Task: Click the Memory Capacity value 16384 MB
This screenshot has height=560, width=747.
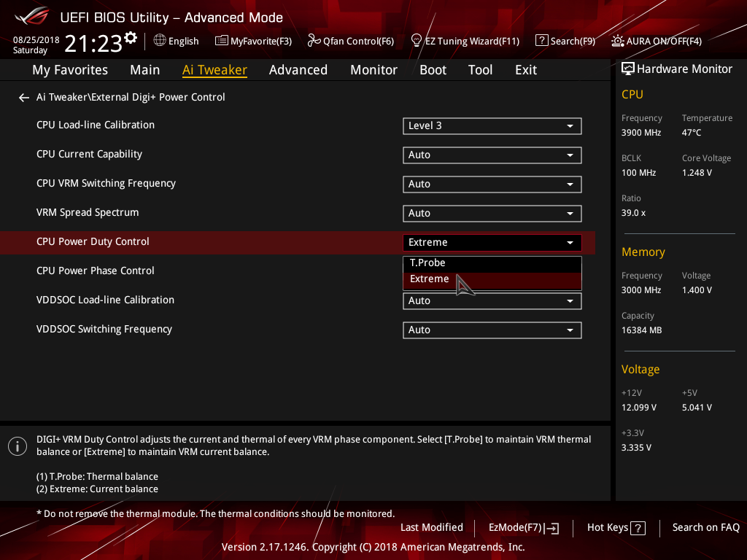Action: click(641, 330)
